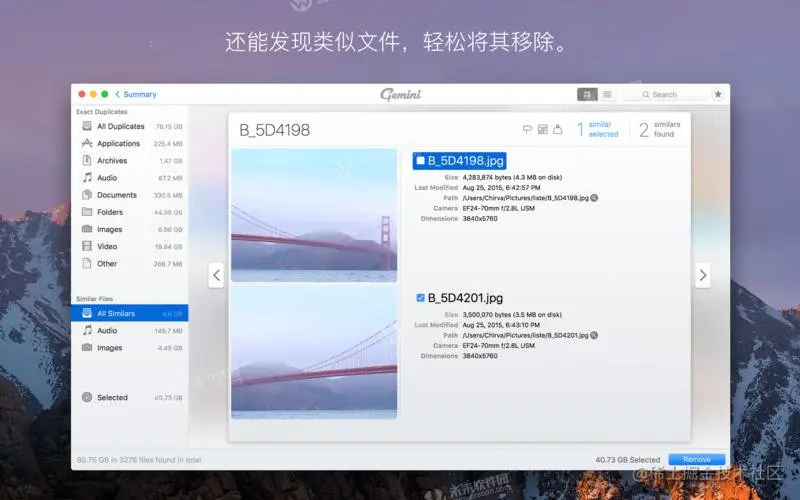Select Applications under Exact Duplicates
The width and height of the screenshot is (800, 500).
click(x=132, y=143)
